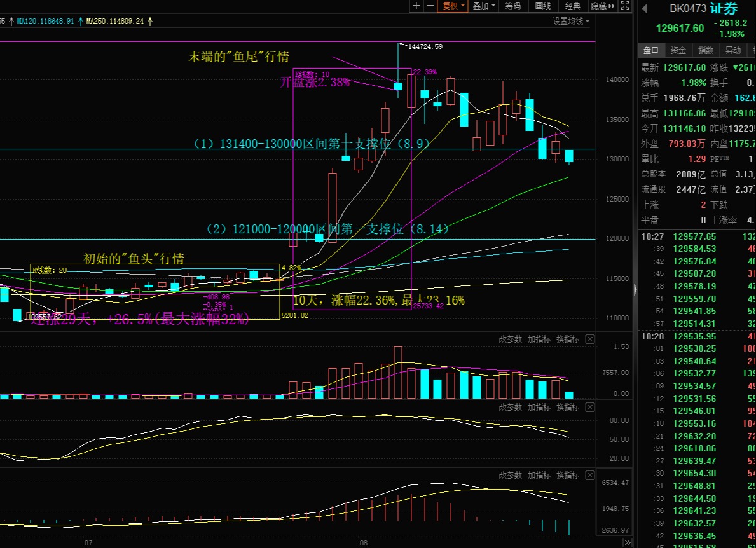The image size is (756, 548).
Task: Click 改参数 in the MACD bottom panel
Action: pos(510,476)
